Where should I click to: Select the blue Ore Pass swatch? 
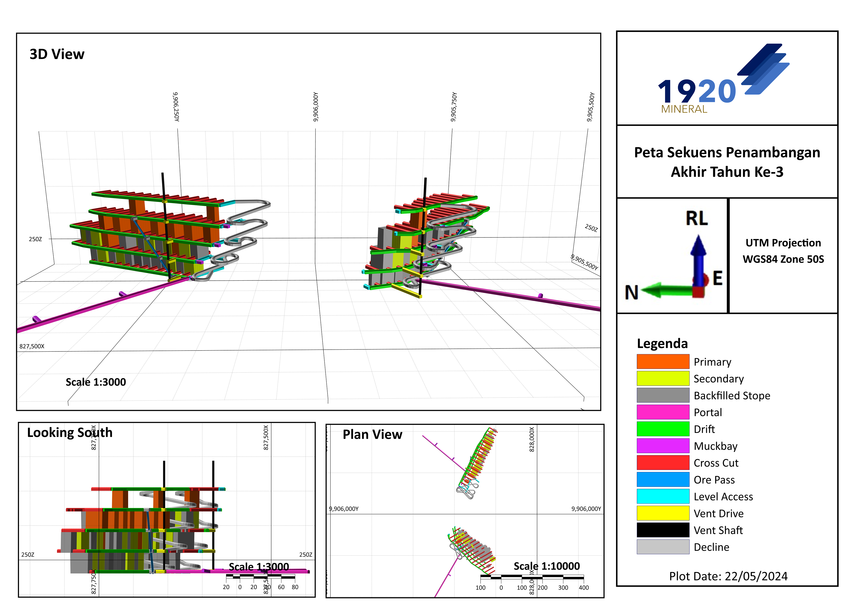(x=663, y=480)
